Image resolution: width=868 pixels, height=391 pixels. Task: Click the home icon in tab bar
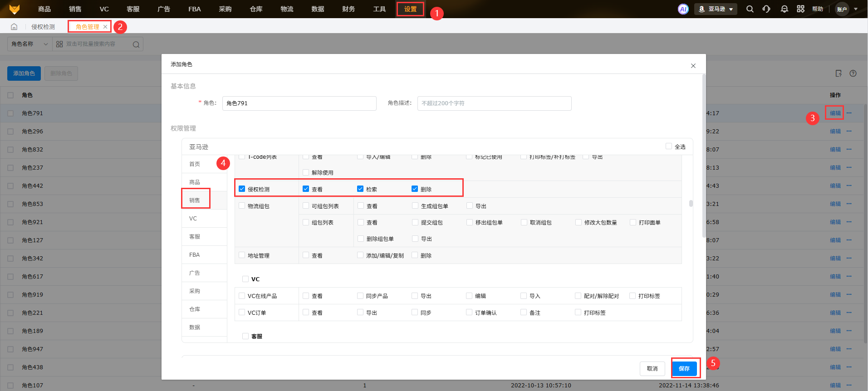(14, 27)
